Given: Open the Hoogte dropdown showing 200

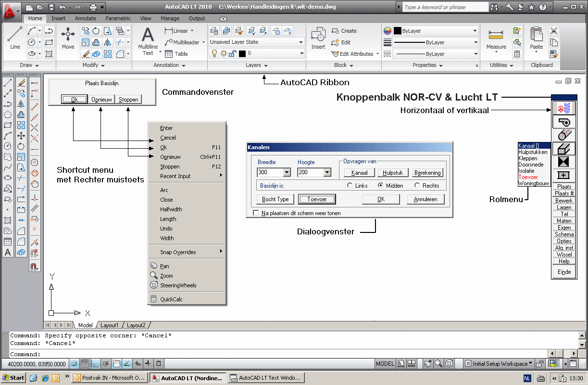Looking at the screenshot, I should pos(327,172).
